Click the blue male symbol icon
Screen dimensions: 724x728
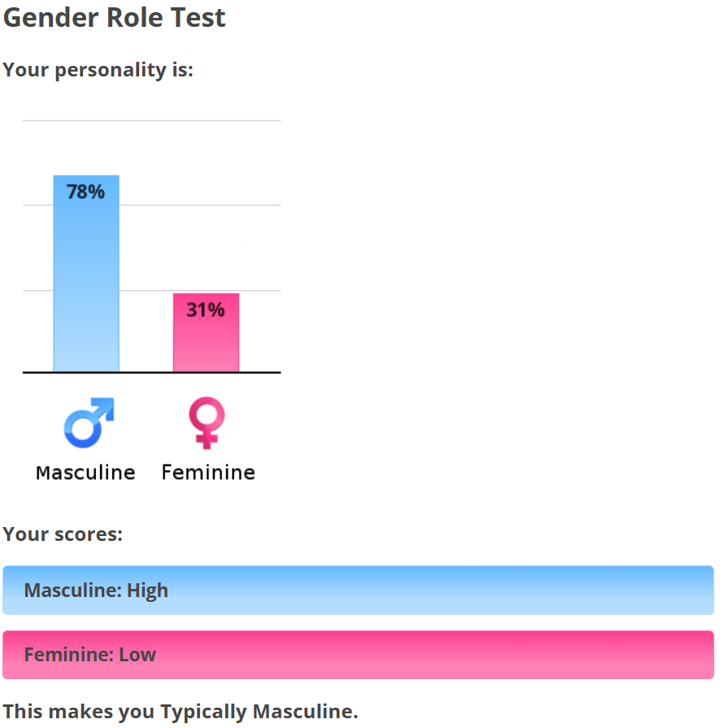(89, 422)
